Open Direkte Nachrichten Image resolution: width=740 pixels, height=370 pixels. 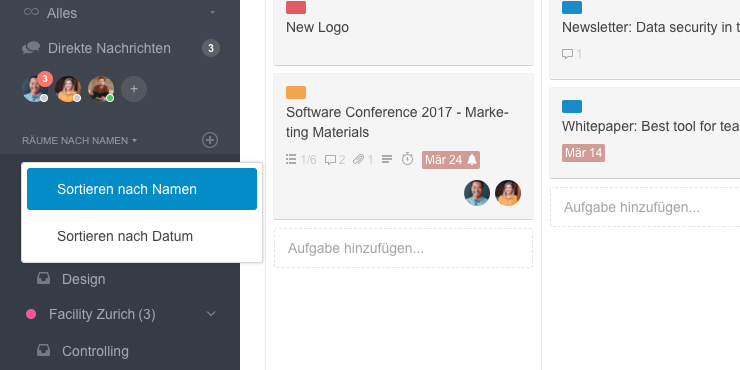[109, 48]
